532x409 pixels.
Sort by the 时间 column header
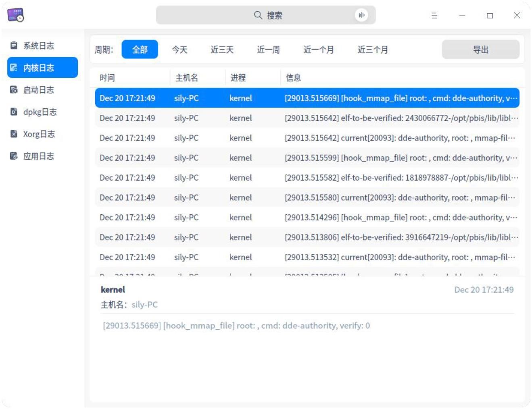pos(132,78)
